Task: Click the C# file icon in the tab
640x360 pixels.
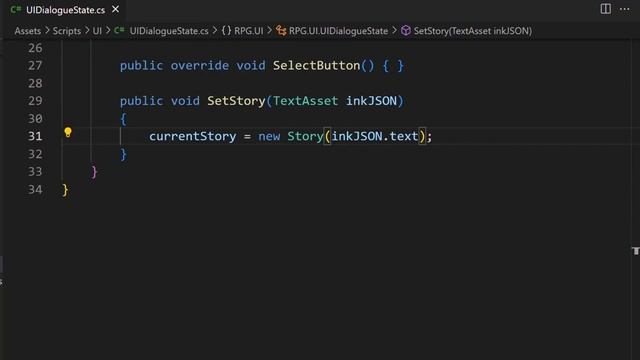Action: (x=16, y=9)
